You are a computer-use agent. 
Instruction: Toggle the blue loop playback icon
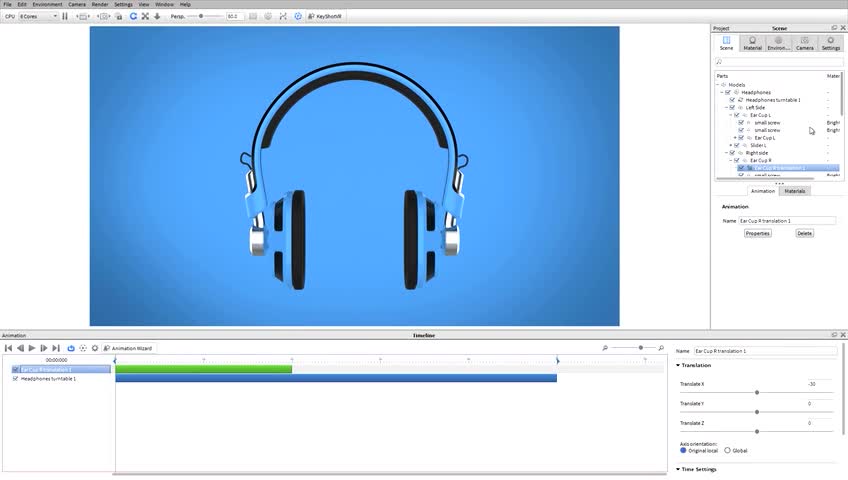(x=71, y=348)
